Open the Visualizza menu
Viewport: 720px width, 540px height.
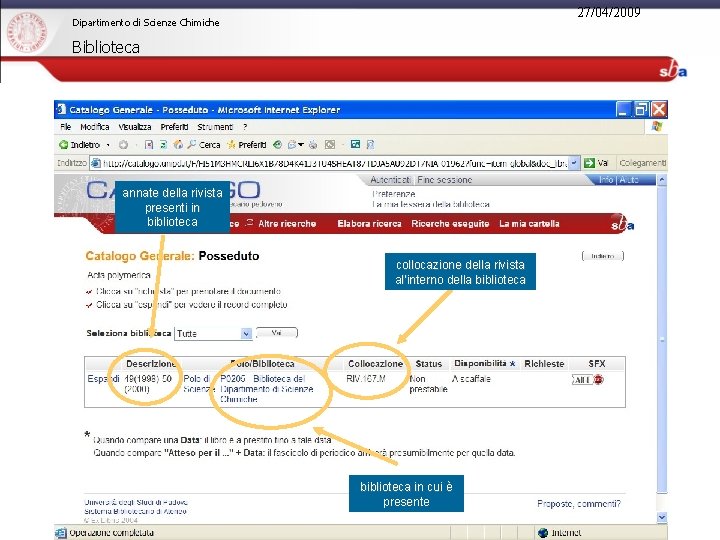coord(135,127)
